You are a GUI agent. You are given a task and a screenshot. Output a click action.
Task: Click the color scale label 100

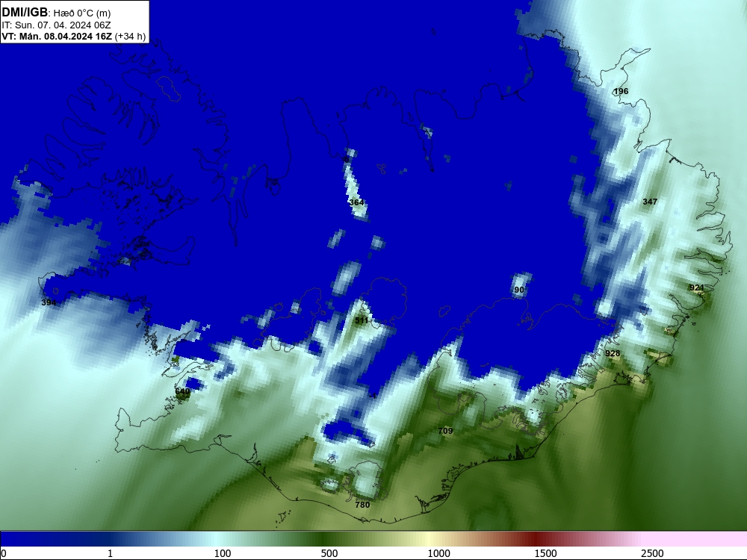[x=223, y=553]
